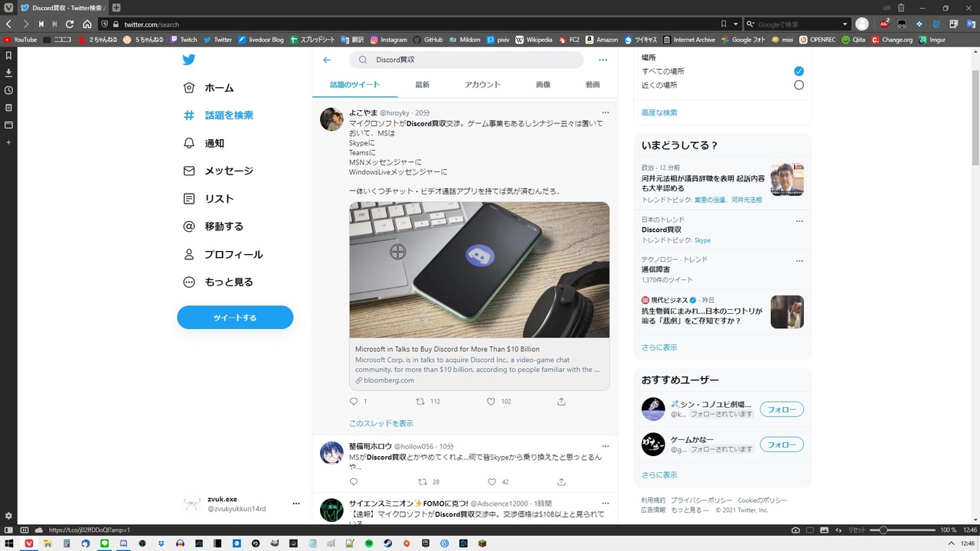Click the ツイートする button
The height and width of the screenshot is (551, 980).
point(235,318)
